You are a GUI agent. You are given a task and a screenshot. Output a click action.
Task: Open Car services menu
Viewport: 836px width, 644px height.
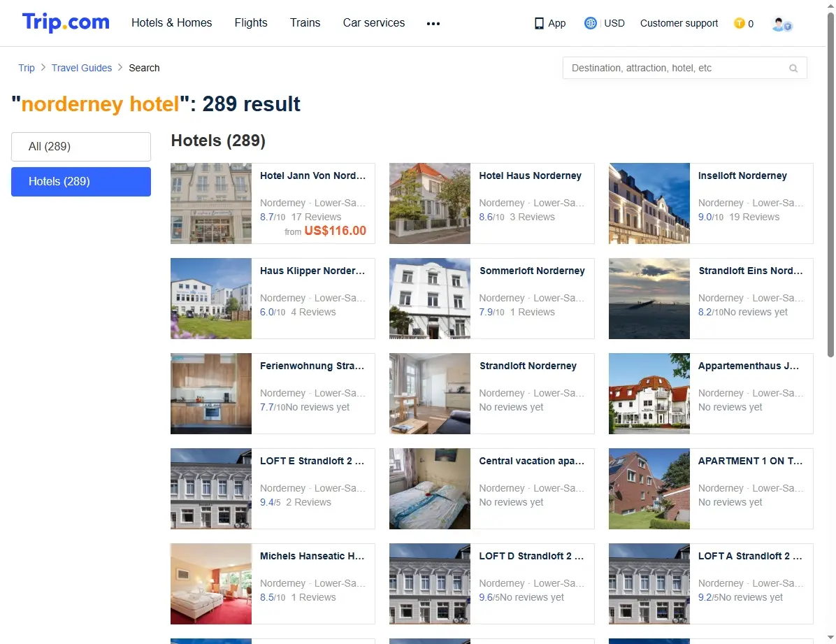click(374, 23)
